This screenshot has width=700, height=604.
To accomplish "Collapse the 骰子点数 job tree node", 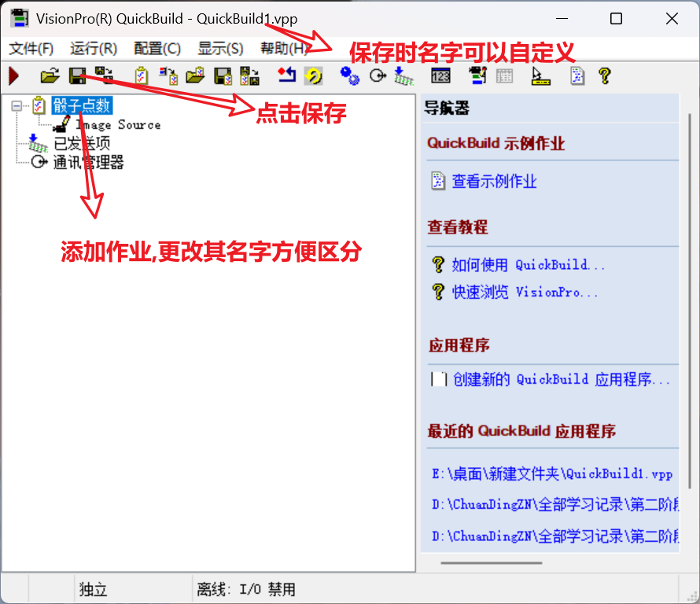I will (x=17, y=106).
